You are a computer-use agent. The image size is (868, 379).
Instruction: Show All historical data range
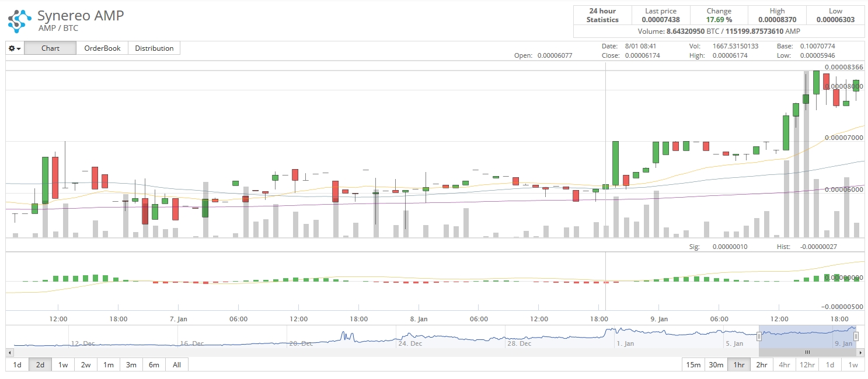177,365
